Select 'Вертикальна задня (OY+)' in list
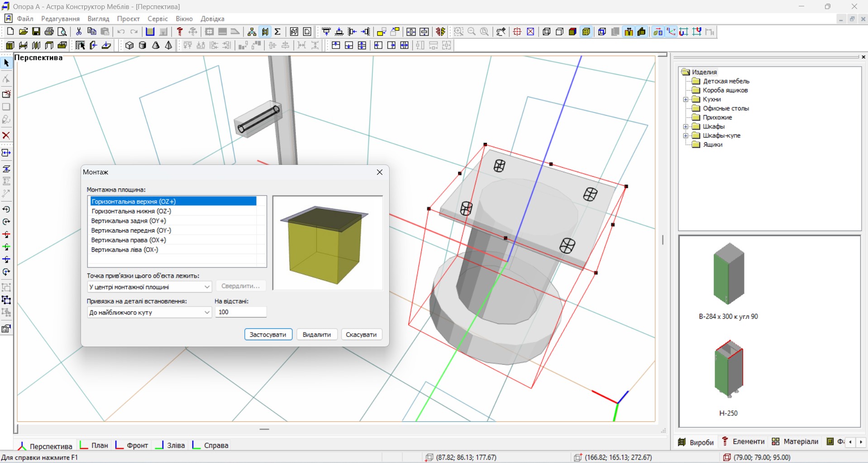Screen dimensions: 868x463 coord(129,221)
